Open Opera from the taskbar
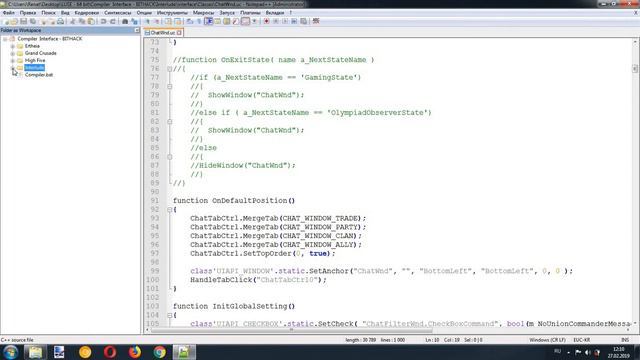The image size is (640, 360). [x=110, y=352]
